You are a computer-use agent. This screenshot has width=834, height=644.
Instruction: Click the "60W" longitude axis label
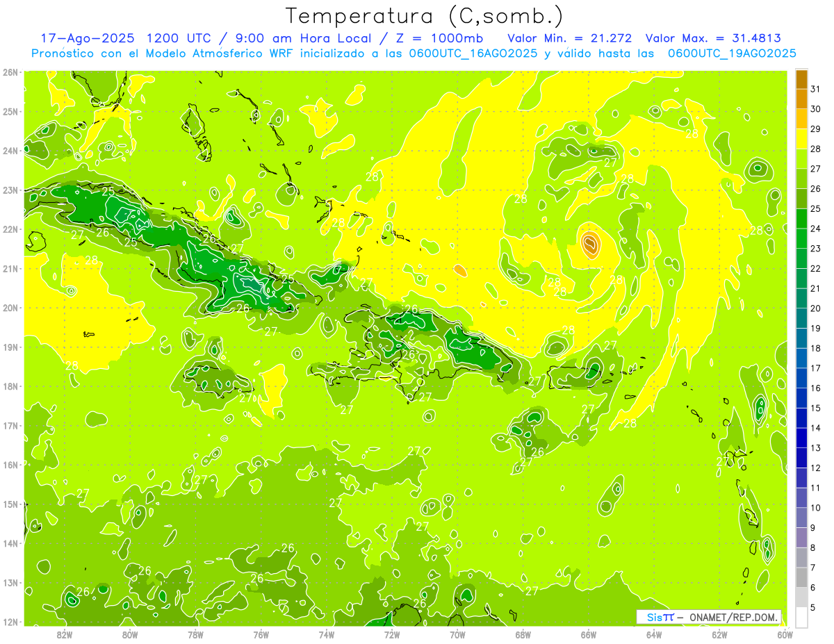(x=785, y=634)
